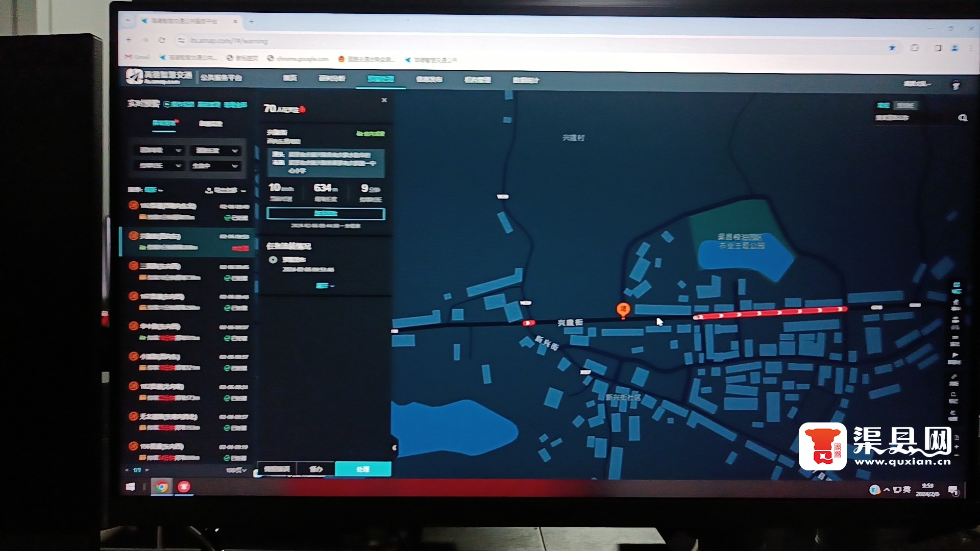Switch to the second tab beside the red-dot tab

pyautogui.click(x=211, y=123)
